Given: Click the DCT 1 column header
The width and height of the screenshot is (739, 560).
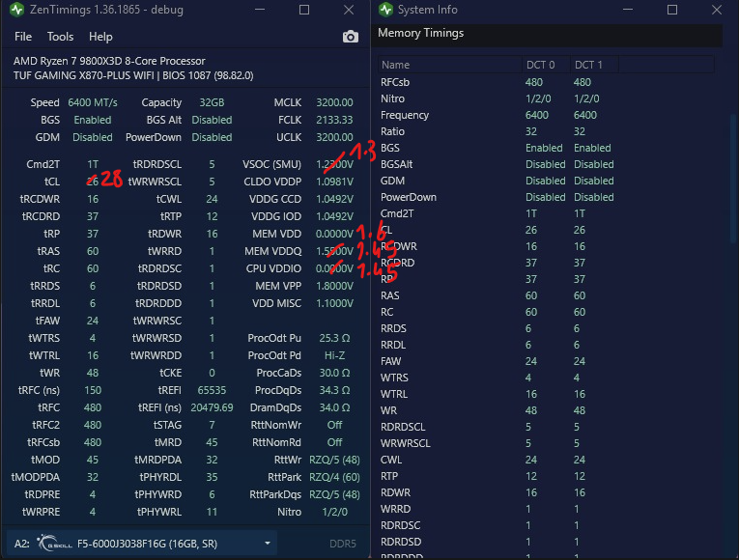Looking at the screenshot, I should click(594, 65).
